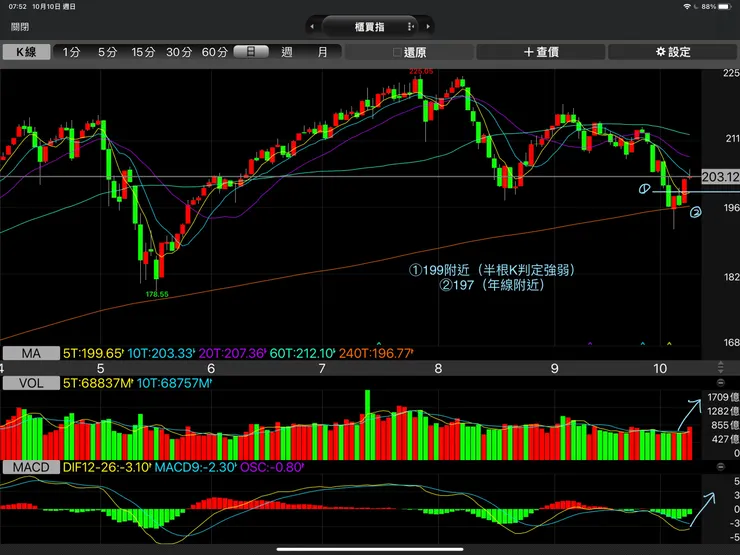Click the OSC:-0.80 value
This screenshot has height=555, width=740.
point(272,467)
